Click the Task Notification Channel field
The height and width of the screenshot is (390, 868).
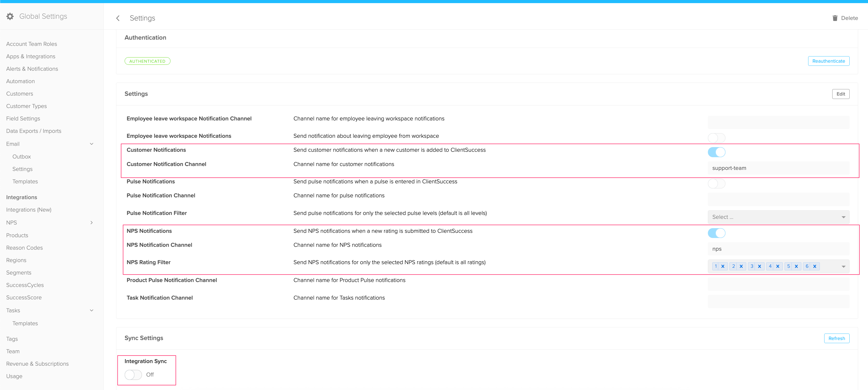[x=778, y=302]
